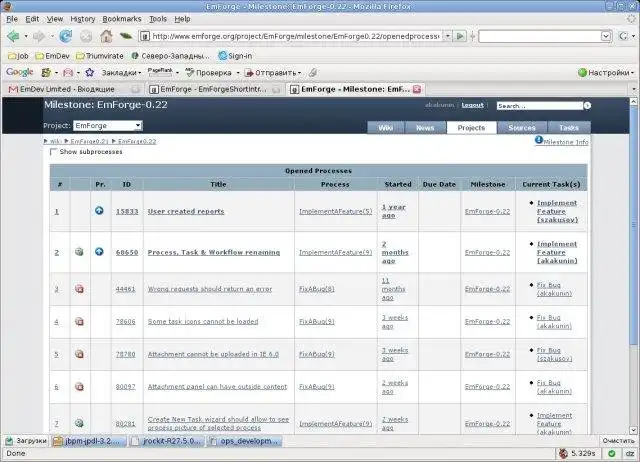Click the priority up-arrow icon in row 15833
Viewport: 640px width, 462px height.
(99, 211)
